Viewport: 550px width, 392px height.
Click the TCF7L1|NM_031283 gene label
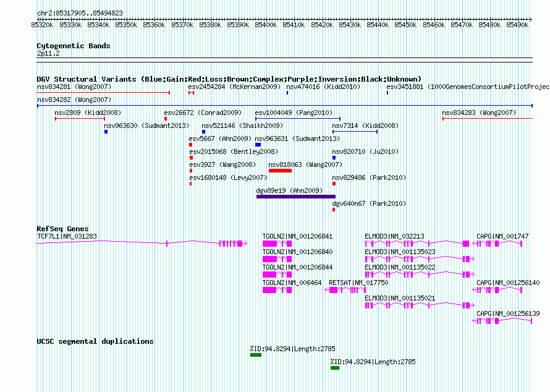click(x=67, y=237)
